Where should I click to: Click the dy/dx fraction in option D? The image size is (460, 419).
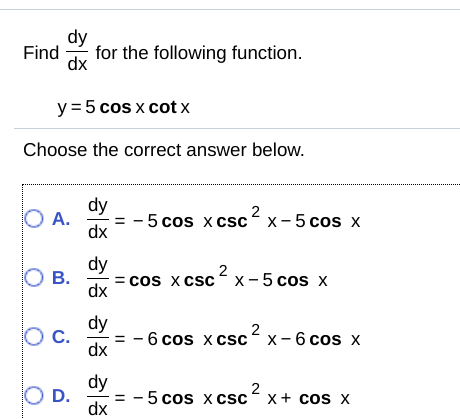tap(98, 396)
